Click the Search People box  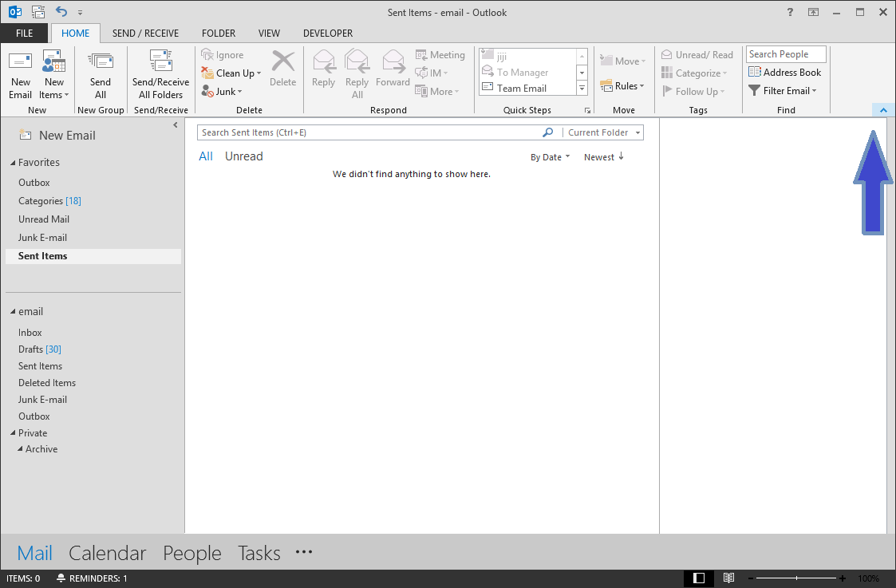click(x=786, y=54)
